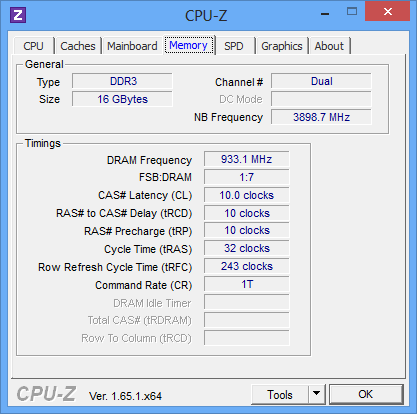The height and width of the screenshot is (414, 417).
Task: Open the Graphics tab
Action: [282, 46]
